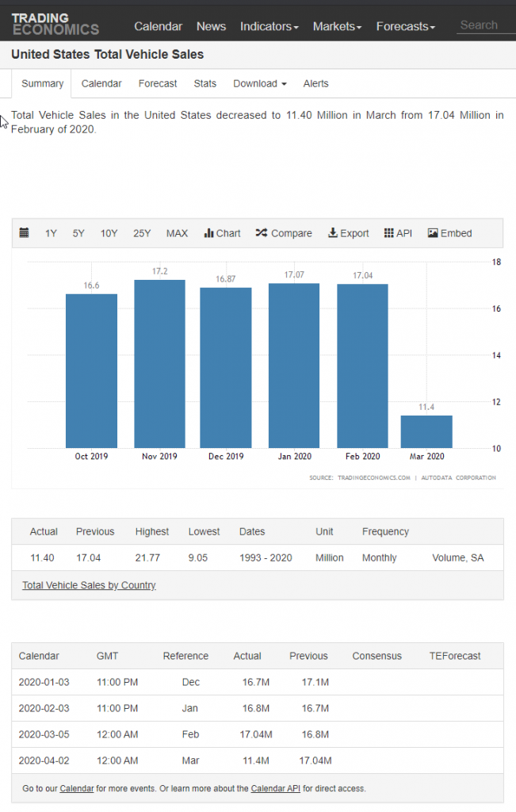Export chart data via Export button
The width and height of the screenshot is (516, 812).
click(x=348, y=233)
